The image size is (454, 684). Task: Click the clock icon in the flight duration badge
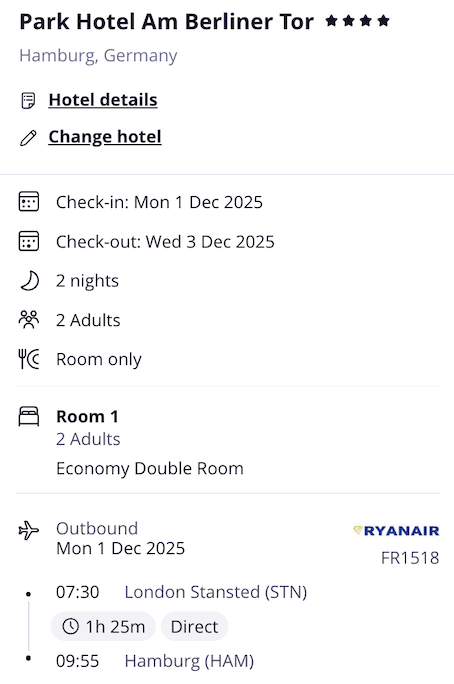point(70,626)
